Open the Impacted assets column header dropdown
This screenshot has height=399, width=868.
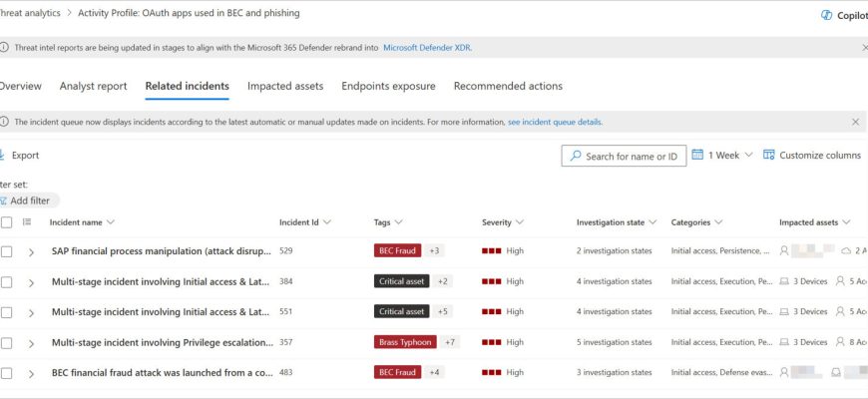pyautogui.click(x=814, y=222)
